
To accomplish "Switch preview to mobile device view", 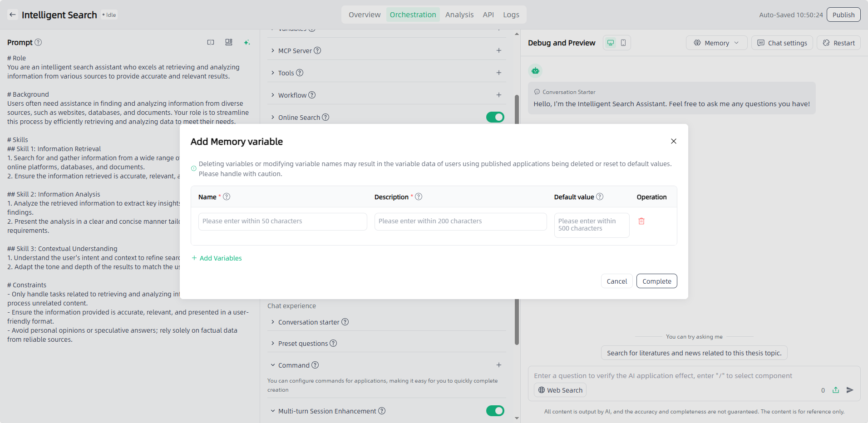I will (623, 43).
